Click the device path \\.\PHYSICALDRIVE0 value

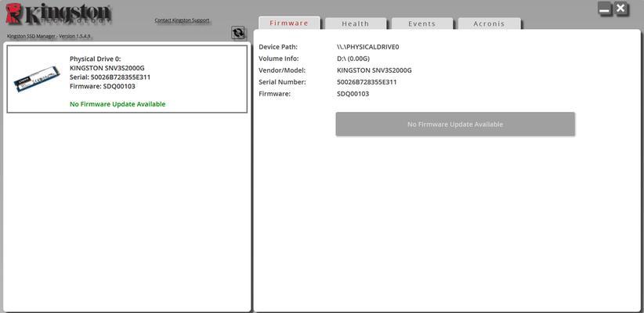coord(368,47)
